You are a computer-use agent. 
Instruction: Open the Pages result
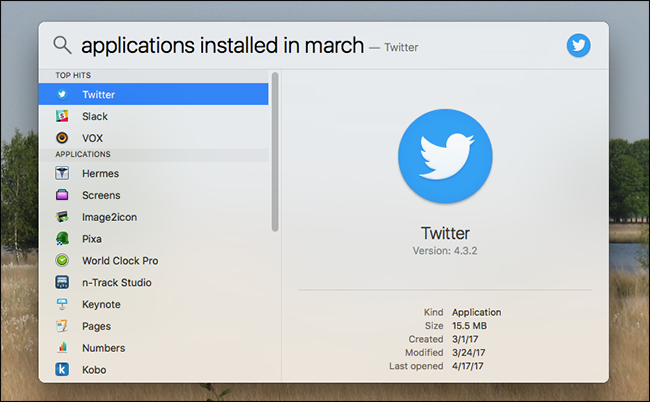(153, 326)
